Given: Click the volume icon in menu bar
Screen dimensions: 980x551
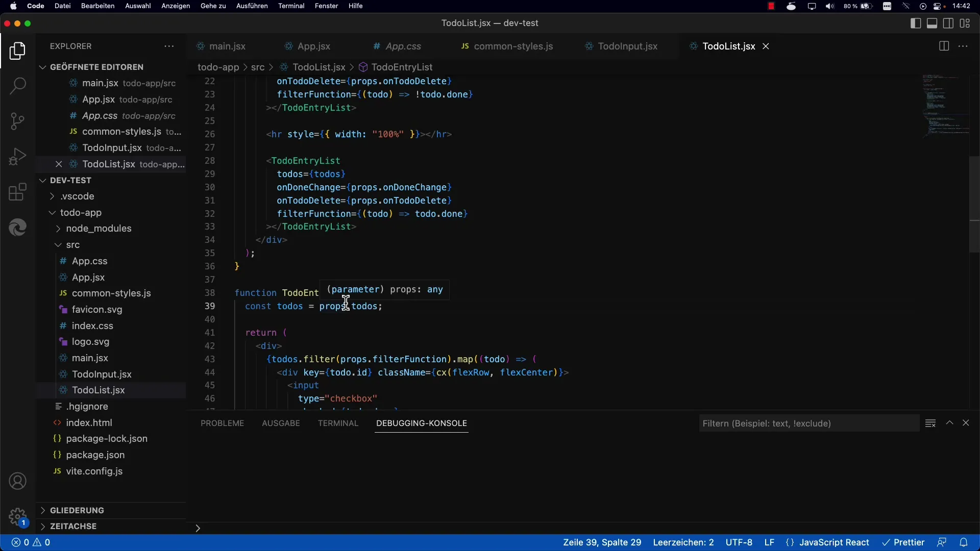Looking at the screenshot, I should click(x=830, y=6).
